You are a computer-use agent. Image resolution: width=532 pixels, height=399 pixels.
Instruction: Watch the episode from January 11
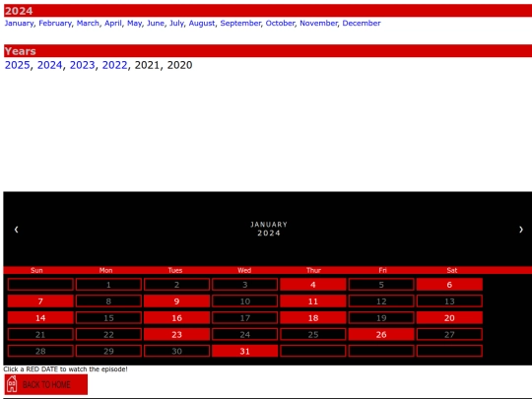(x=313, y=300)
